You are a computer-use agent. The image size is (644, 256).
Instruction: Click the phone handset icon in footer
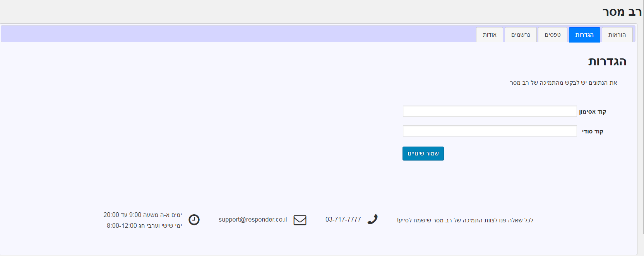coord(372,220)
